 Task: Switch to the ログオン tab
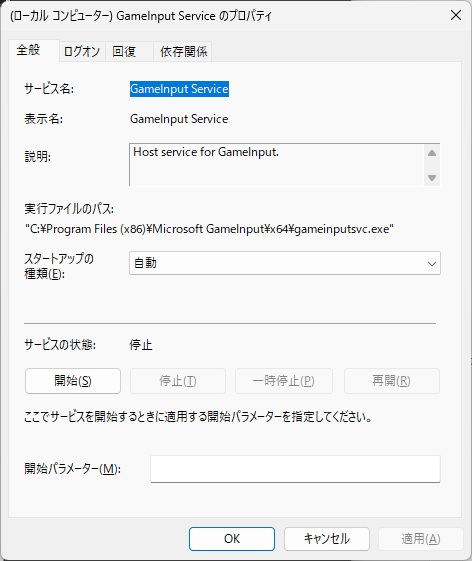tap(82, 52)
